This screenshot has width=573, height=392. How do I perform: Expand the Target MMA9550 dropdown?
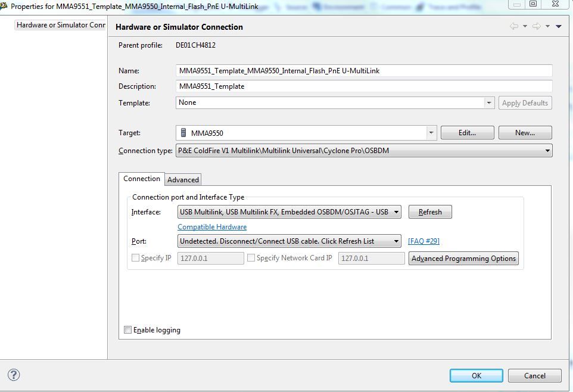(431, 133)
